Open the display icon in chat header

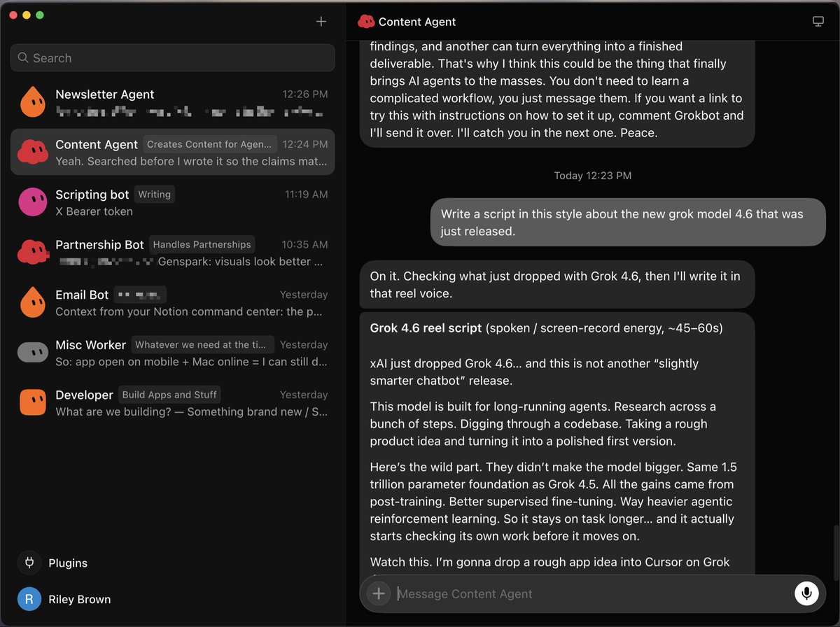coord(818,22)
